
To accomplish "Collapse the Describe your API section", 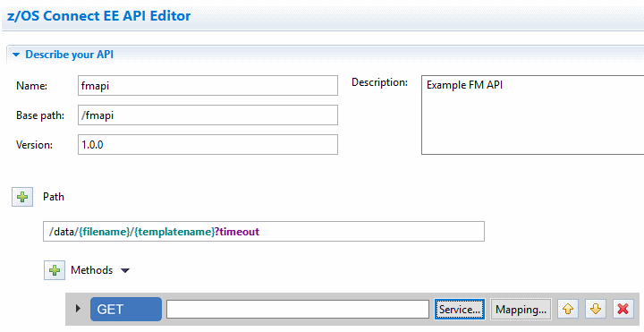I will click(16, 55).
